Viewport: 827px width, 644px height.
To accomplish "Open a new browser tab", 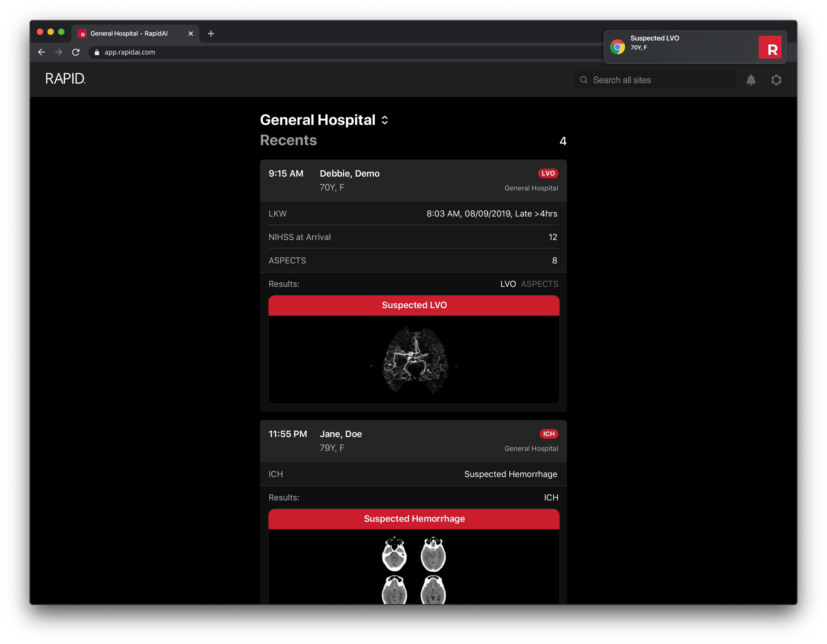I will point(211,34).
